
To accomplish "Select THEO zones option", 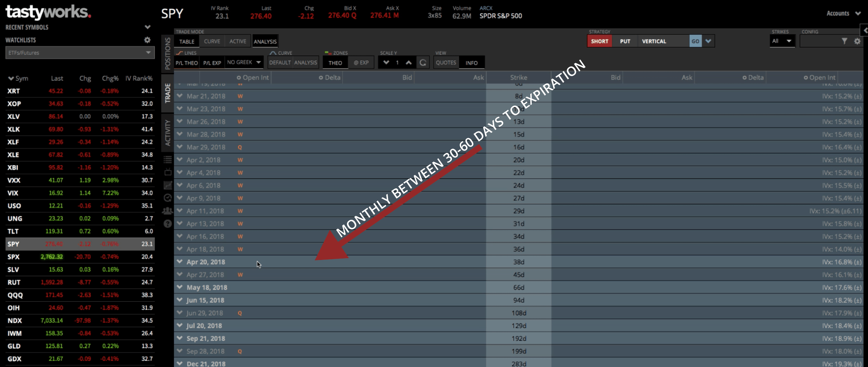I will (x=335, y=63).
